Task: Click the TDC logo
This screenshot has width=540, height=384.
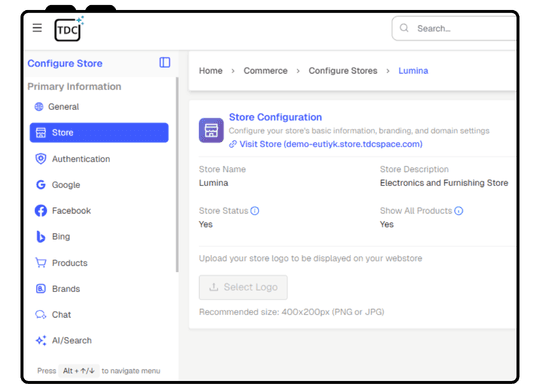Action: 69,29
